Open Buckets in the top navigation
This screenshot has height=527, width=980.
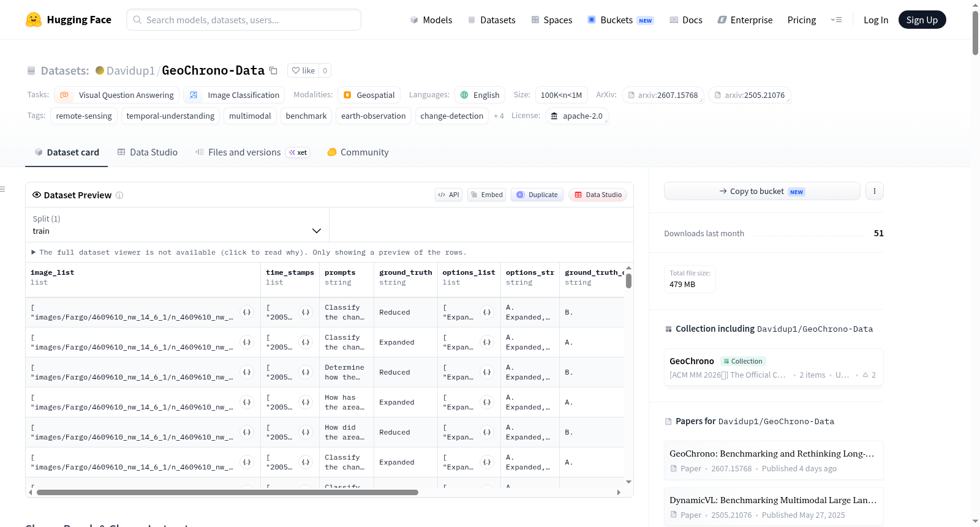click(x=621, y=20)
